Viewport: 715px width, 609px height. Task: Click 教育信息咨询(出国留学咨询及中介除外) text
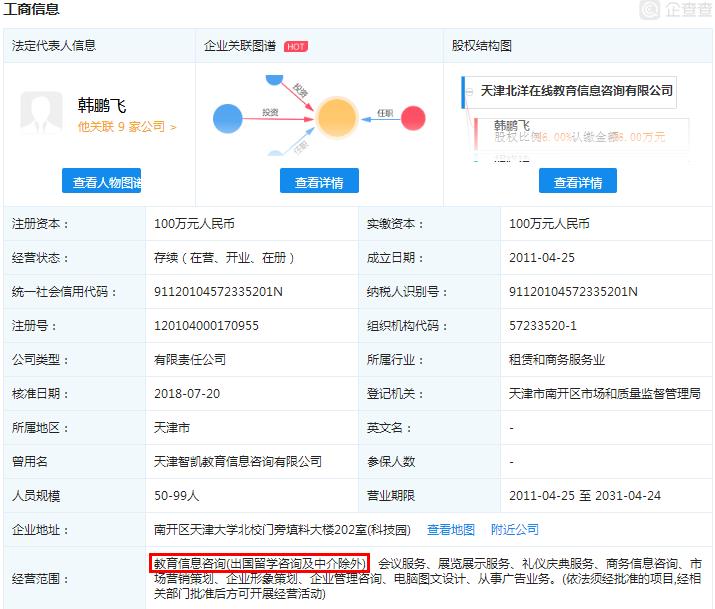259,563
